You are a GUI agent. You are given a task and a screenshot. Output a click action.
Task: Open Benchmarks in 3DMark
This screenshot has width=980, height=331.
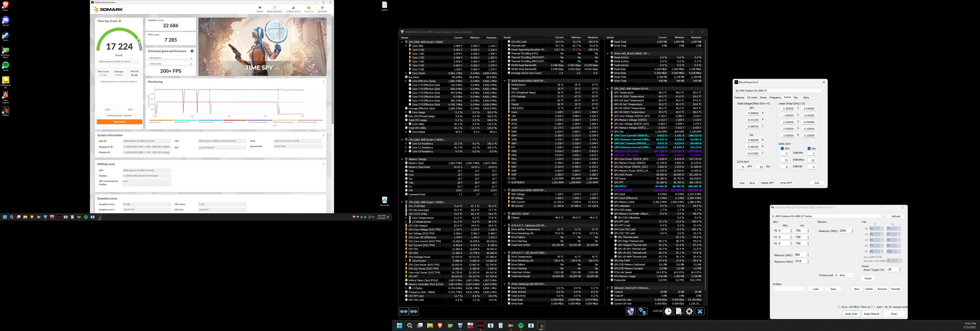point(275,9)
